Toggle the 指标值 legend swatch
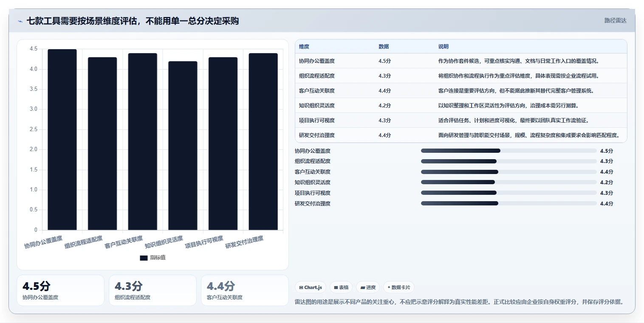The height and width of the screenshot is (323, 644). (144, 258)
